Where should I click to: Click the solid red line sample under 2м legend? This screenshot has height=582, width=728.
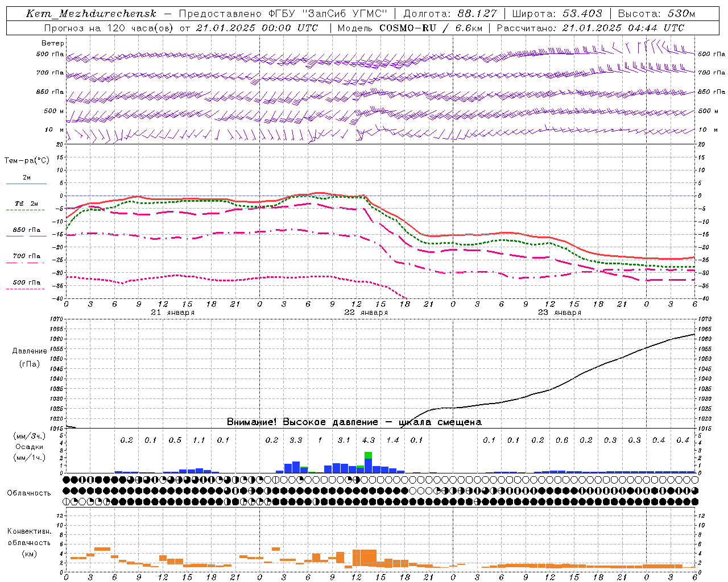pos(26,184)
